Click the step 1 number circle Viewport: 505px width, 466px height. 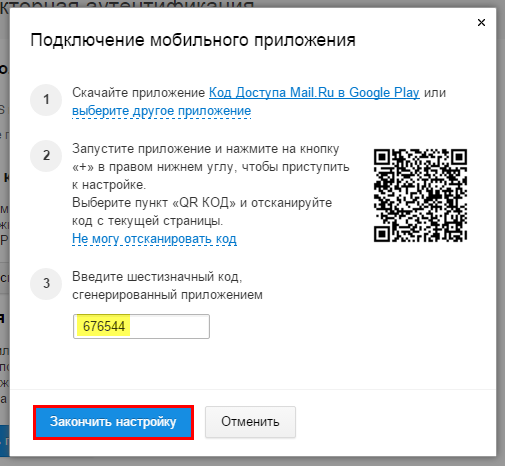46,100
